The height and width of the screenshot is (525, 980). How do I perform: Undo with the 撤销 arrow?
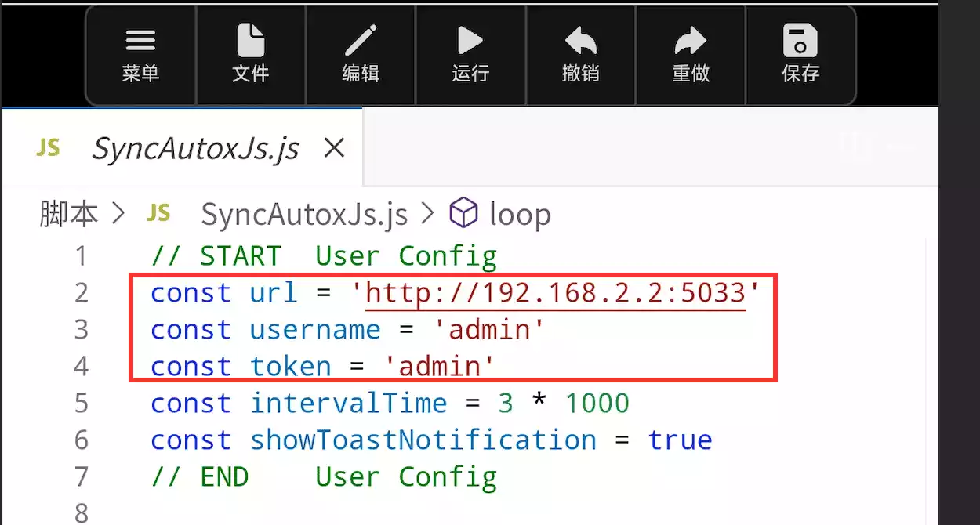pyautogui.click(x=580, y=56)
